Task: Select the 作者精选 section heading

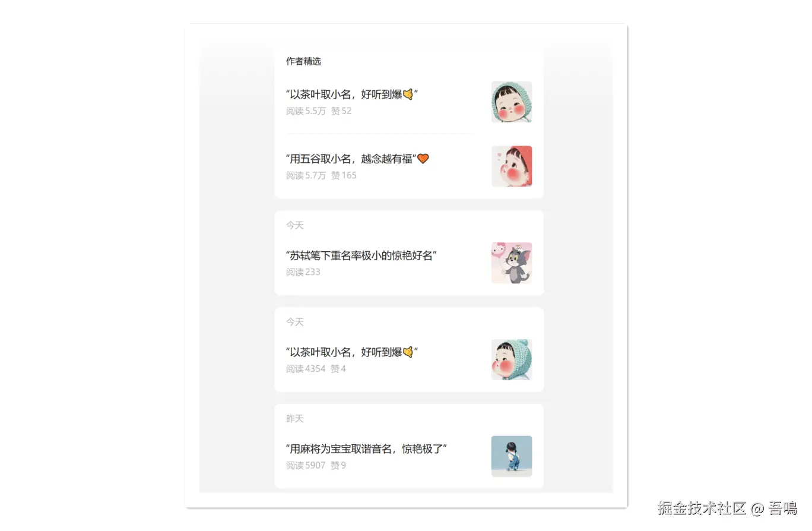Action: 303,61
